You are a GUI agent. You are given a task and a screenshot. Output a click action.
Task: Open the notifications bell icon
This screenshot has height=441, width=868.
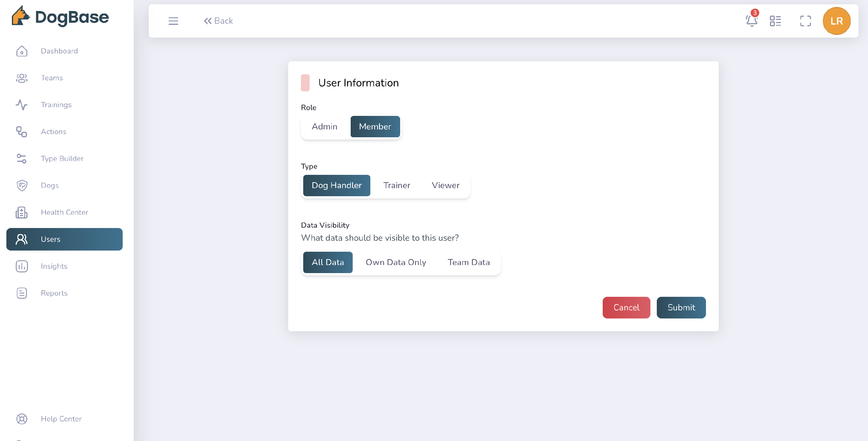tap(751, 21)
